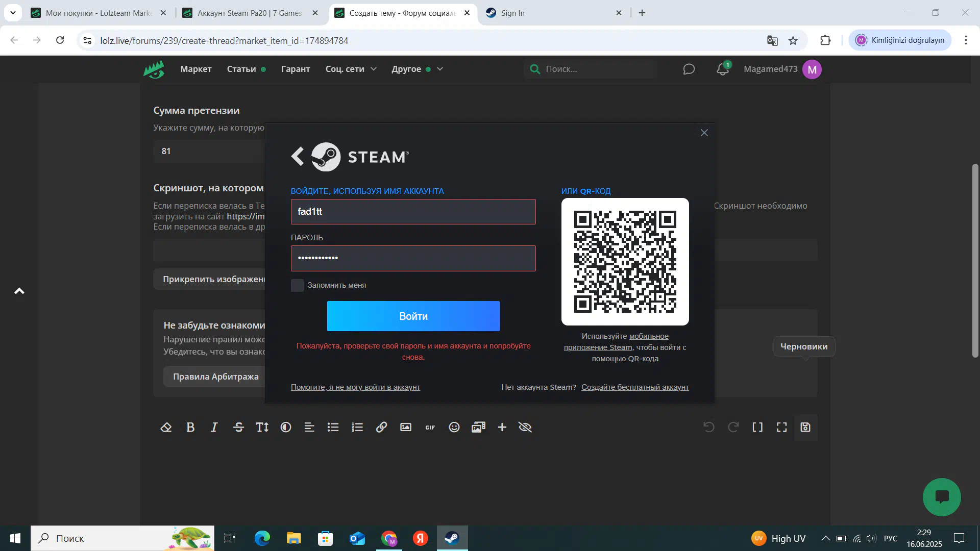Open 'мобильное приложение Steam' link

coord(616,342)
